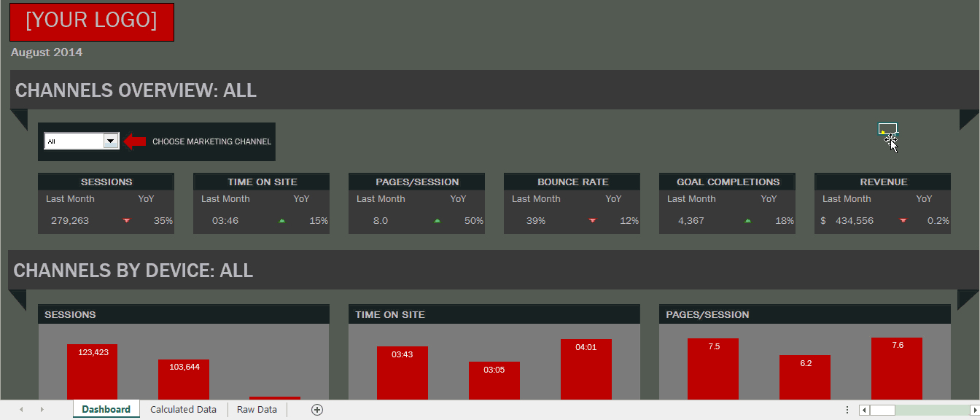The height and width of the screenshot is (420, 980).
Task: Click the TIME ON SITE device chart title
Action: tap(390, 314)
